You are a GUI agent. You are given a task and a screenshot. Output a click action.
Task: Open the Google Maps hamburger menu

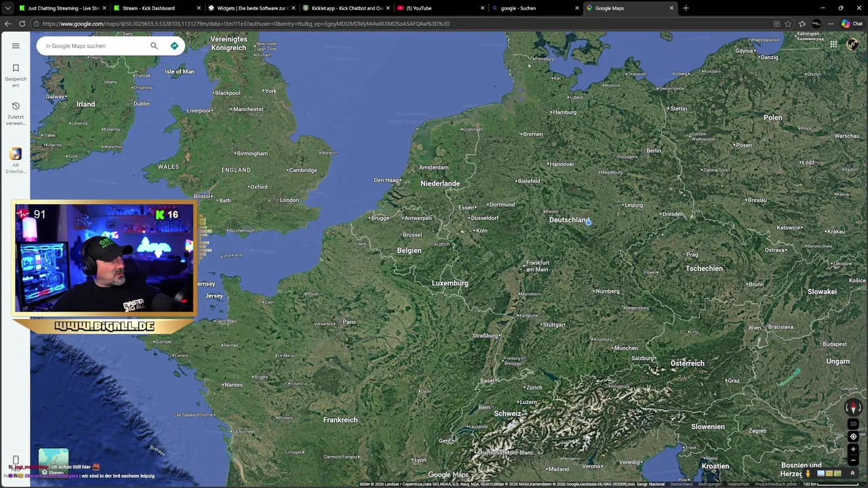point(16,45)
